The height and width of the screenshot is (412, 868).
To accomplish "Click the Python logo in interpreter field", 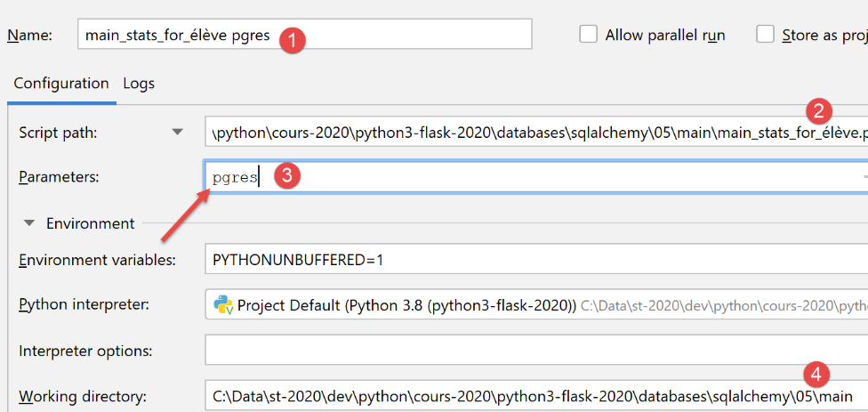I will click(x=223, y=305).
